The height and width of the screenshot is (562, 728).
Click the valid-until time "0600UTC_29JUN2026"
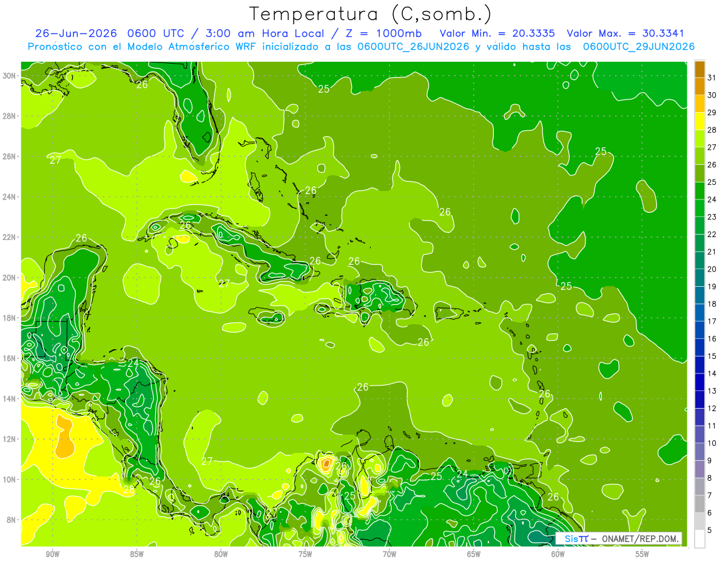pos(639,46)
